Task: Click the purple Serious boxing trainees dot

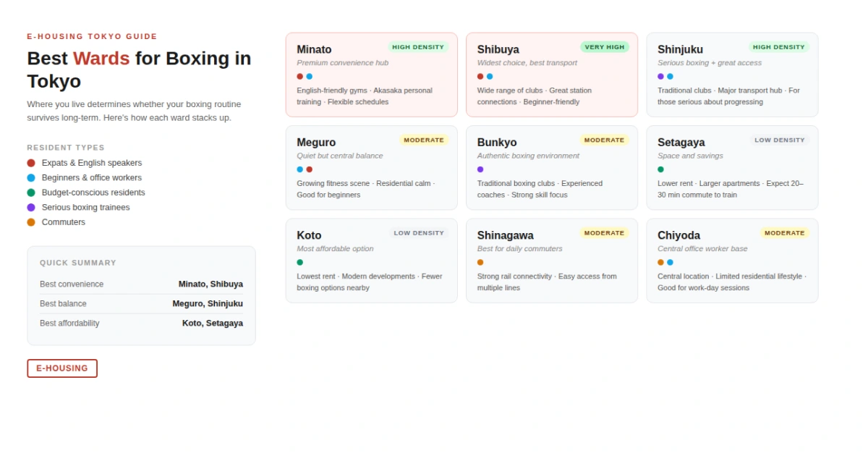Action: coord(31,208)
